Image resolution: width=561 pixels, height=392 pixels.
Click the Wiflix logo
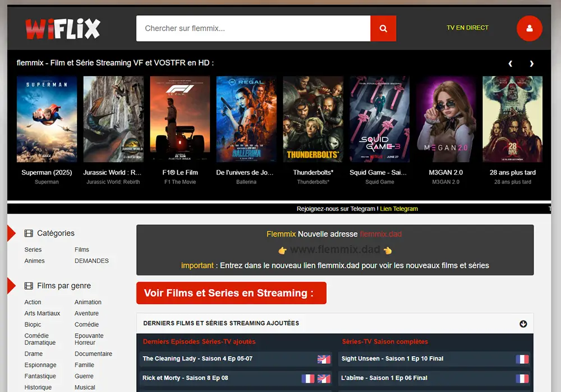point(63,29)
